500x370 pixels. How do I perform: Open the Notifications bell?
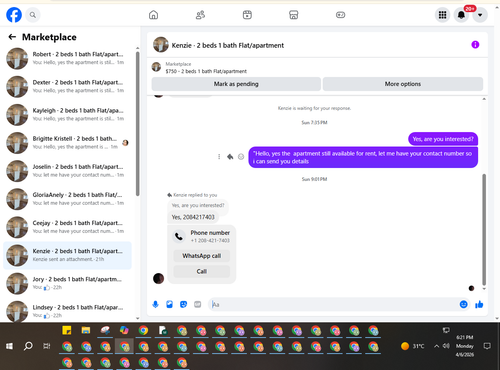461,15
